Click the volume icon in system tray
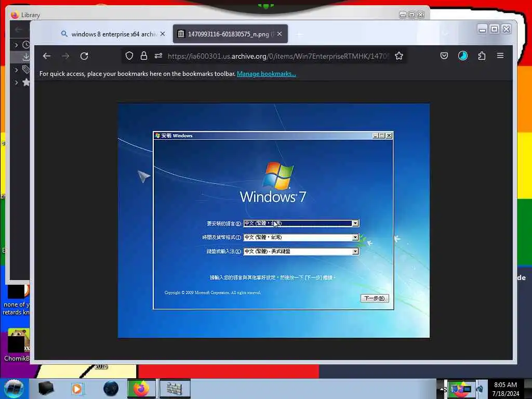 tap(480, 389)
